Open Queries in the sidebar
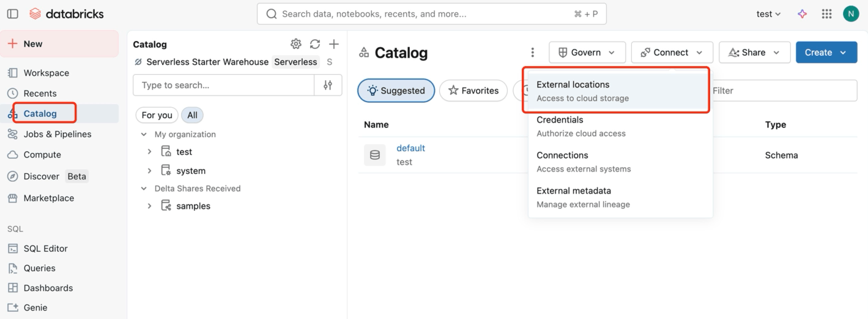The image size is (868, 319). [x=59, y=268]
